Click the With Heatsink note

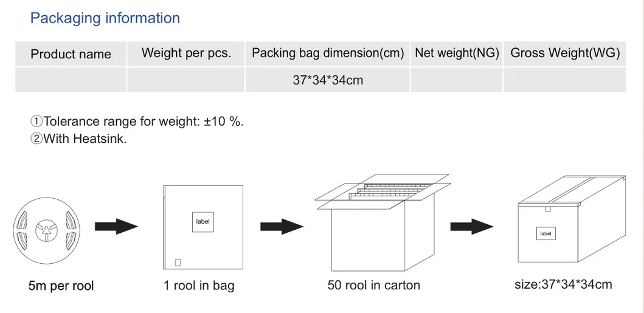78,139
